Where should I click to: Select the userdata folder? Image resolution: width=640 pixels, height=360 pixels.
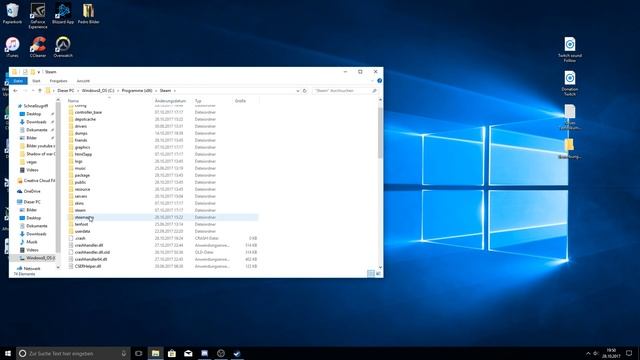pos(82,231)
